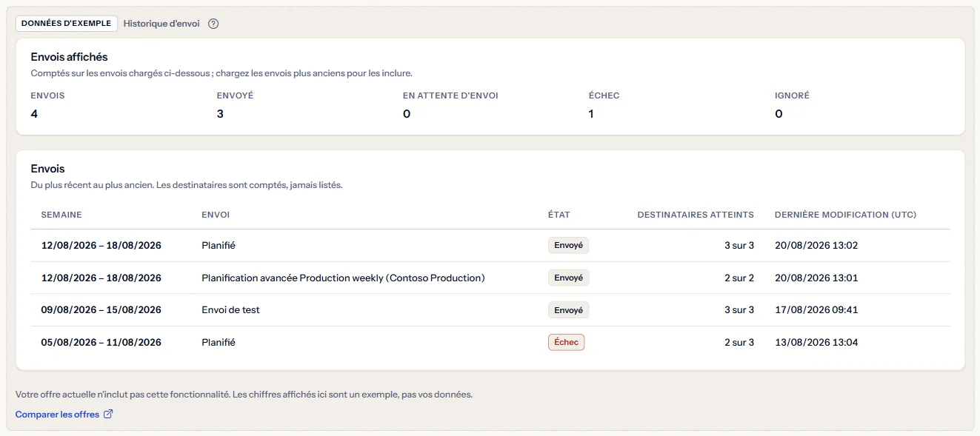
Task: Click the DERNIÈRE MODIFICATION (UTC) column header
Action: click(x=845, y=215)
